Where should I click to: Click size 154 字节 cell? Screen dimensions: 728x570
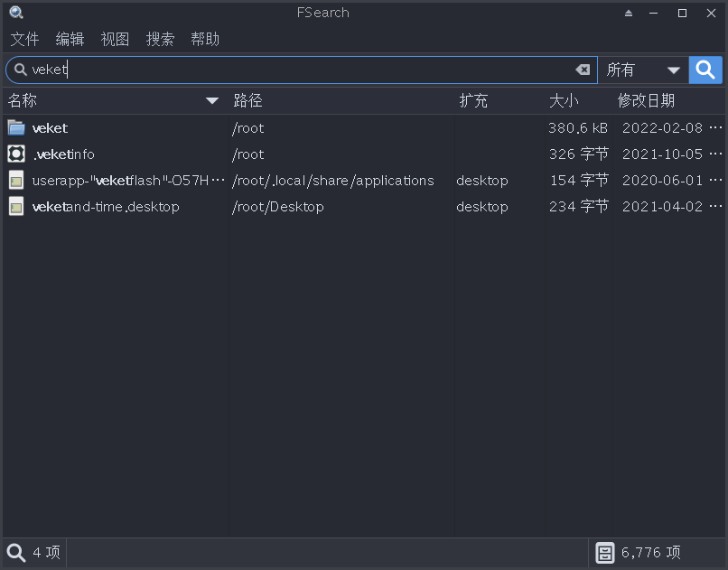tap(579, 180)
